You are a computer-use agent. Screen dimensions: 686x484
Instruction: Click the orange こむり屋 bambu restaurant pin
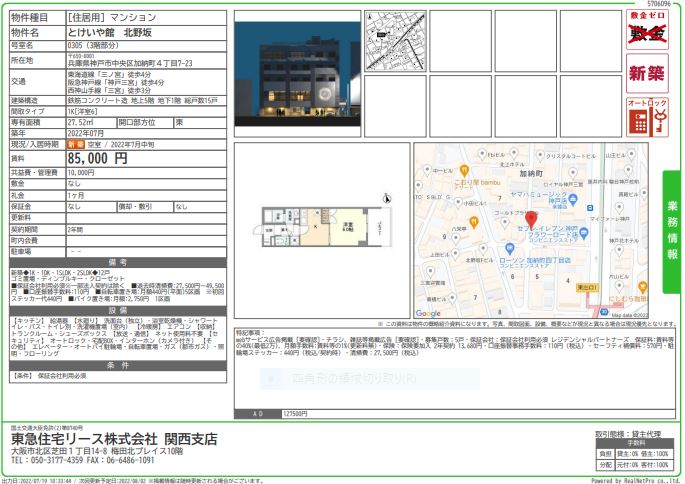point(464,170)
